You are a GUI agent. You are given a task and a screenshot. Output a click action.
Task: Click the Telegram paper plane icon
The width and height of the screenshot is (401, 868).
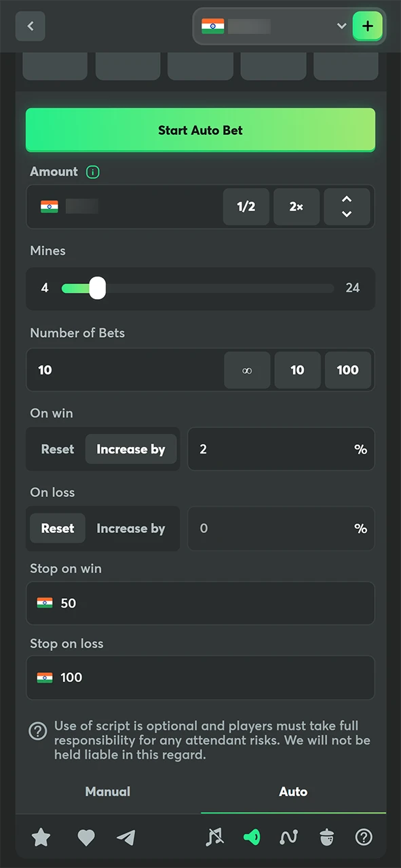126,837
